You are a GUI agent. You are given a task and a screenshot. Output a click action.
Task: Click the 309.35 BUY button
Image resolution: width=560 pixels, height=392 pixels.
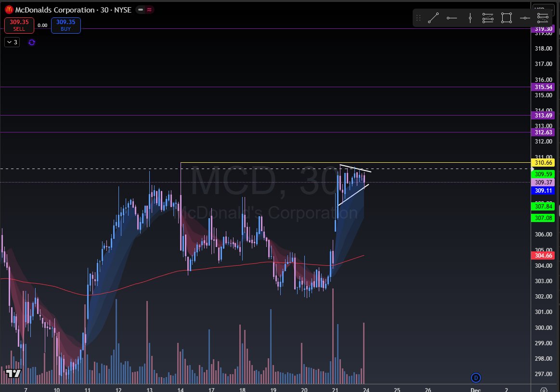click(65, 26)
